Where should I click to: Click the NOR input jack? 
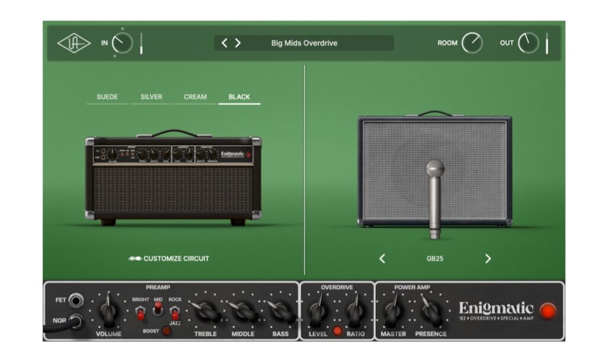[x=76, y=321]
